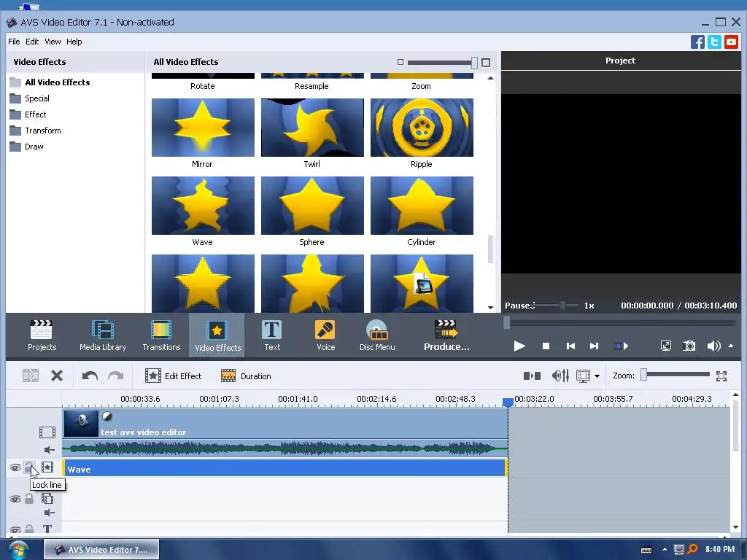Image resolution: width=747 pixels, height=560 pixels.
Task: Select the Effect folder
Action: click(x=28, y=114)
